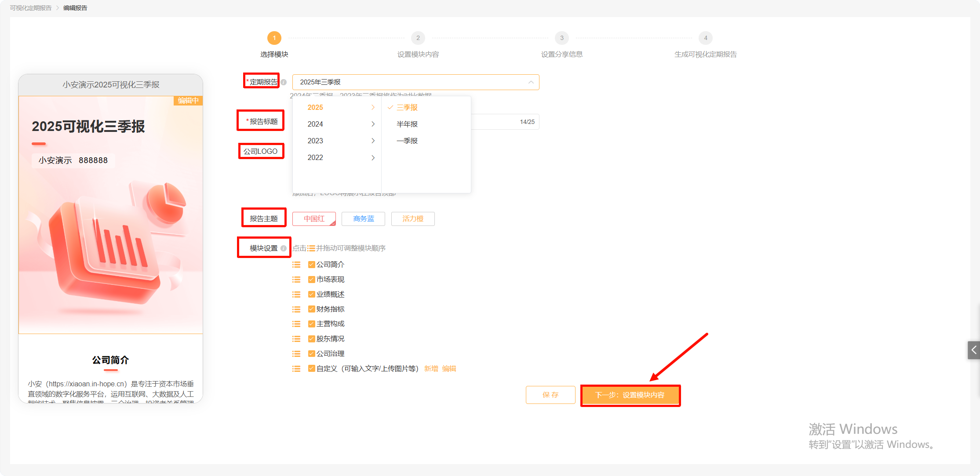Collapse the 2025年三季报 dropdown
This screenshot has width=980, height=476.
(531, 82)
